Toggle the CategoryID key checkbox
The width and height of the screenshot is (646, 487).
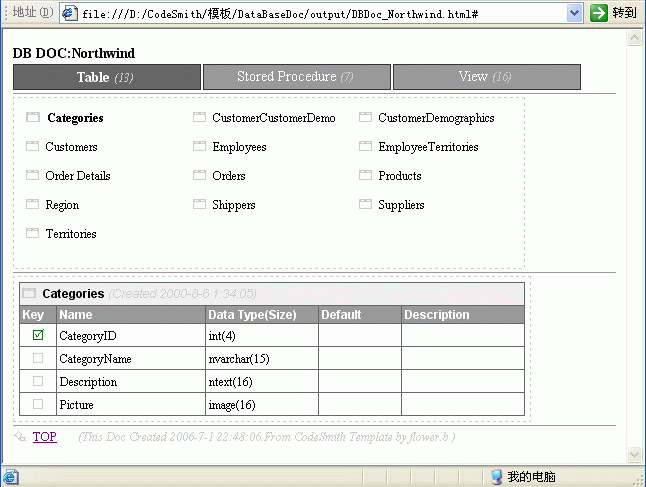click(x=38, y=335)
